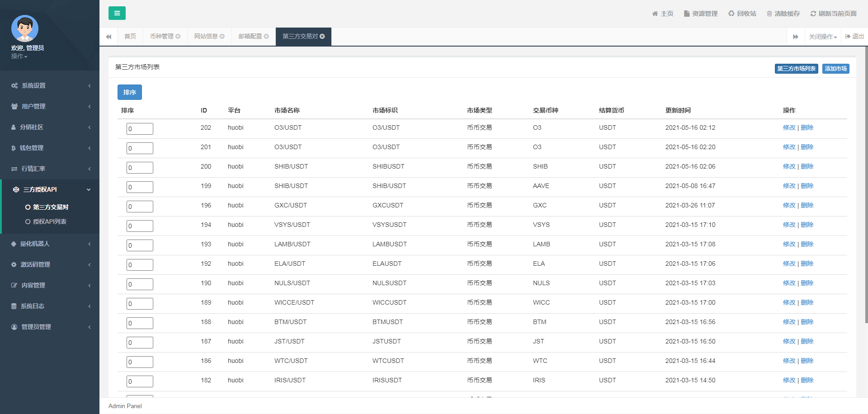Click the sort input for ID 202
This screenshot has height=414, width=868.
(140, 129)
